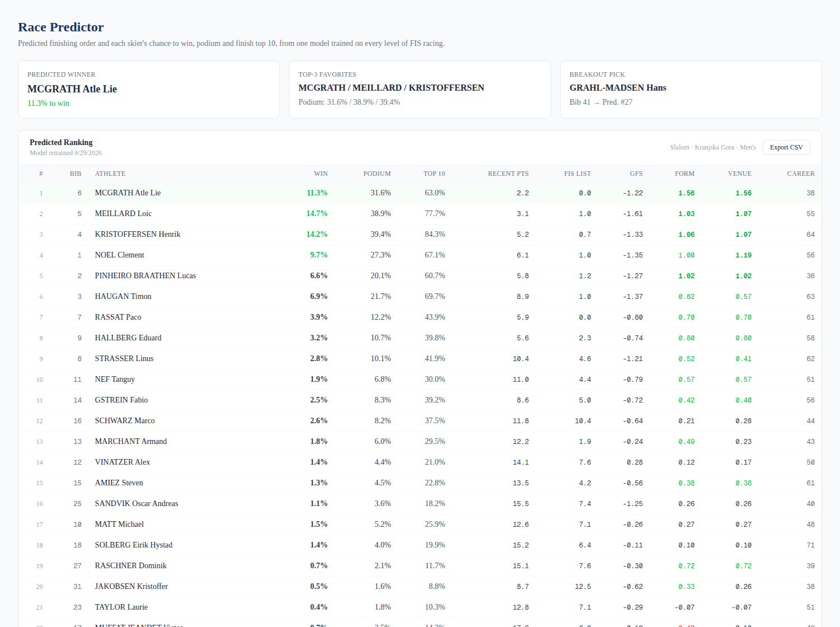Click the FORM column header
The image size is (840, 627).
coord(684,174)
